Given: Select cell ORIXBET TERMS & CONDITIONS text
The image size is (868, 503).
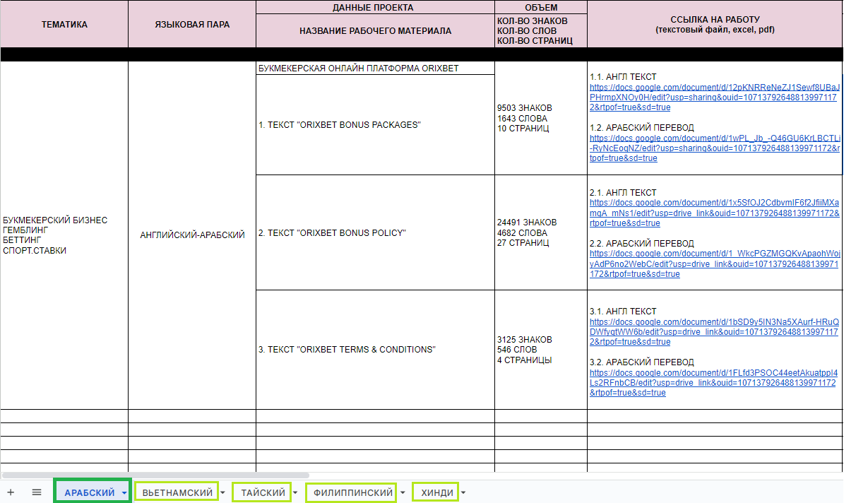Looking at the screenshot, I should pyautogui.click(x=376, y=350).
